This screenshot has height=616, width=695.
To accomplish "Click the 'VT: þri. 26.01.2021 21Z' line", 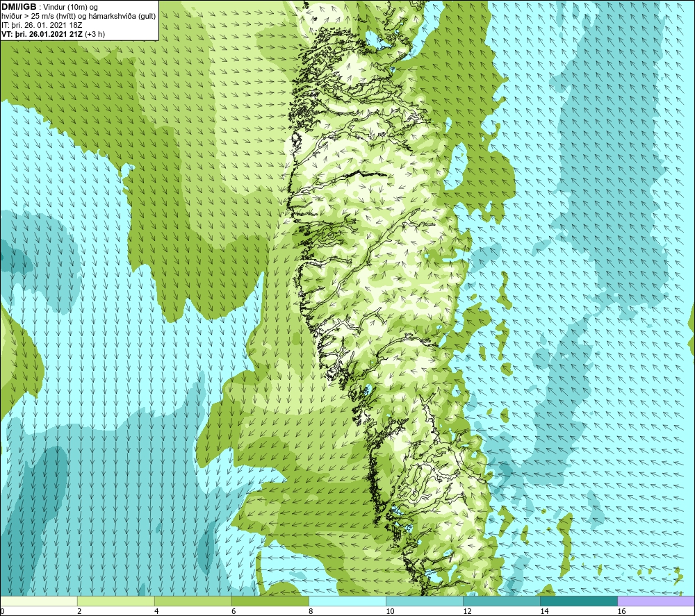I will point(54,34).
